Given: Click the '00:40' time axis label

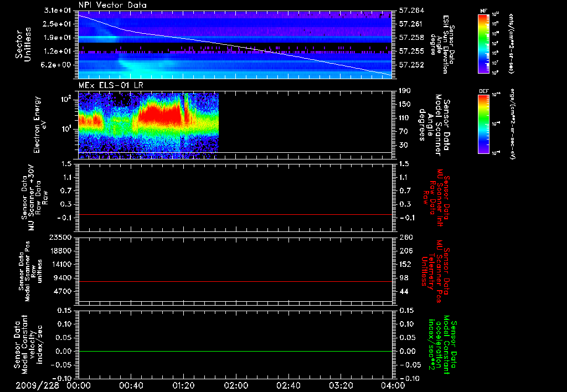Looking at the screenshot, I should click(131, 385).
